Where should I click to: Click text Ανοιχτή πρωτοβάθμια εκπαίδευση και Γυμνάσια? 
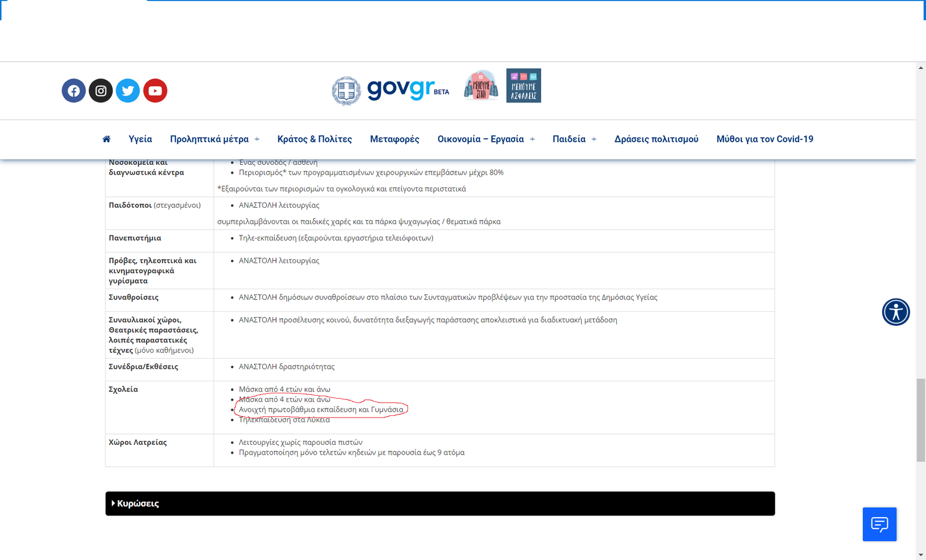pos(321,410)
